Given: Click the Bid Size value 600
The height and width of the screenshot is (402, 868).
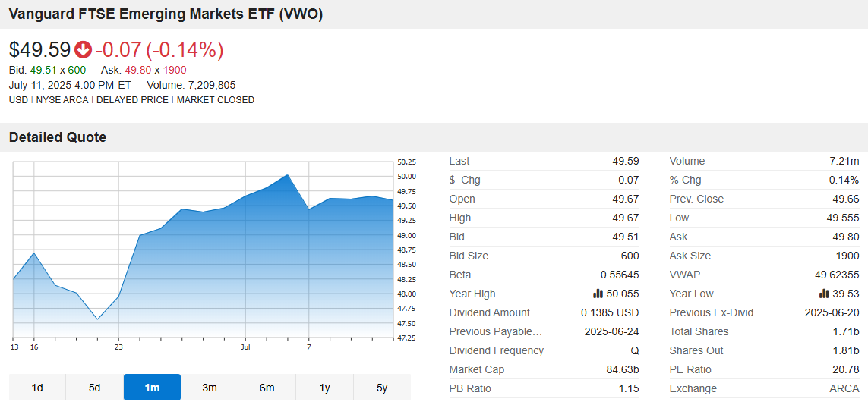Looking at the screenshot, I should click(630, 256).
